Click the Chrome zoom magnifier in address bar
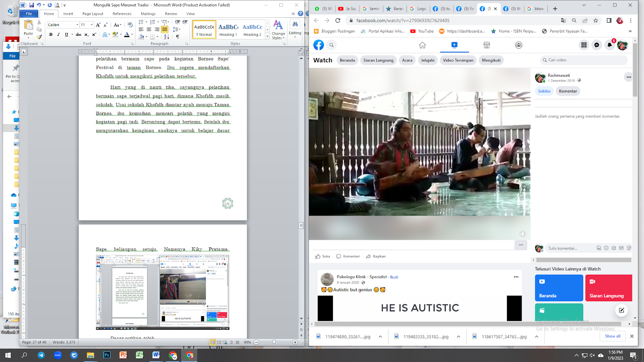 574,21
